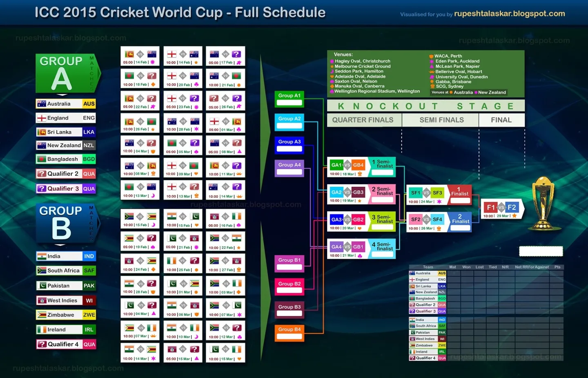Open the 10:00 28 Feb Australia vs New Zealand card
Viewport: 588px width, 378px height.
(x=183, y=123)
